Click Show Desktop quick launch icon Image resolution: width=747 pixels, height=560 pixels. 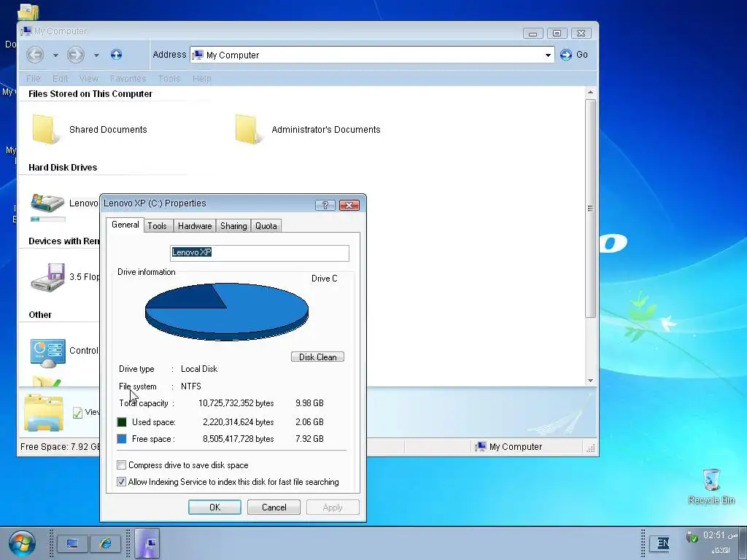pyautogui.click(x=72, y=543)
